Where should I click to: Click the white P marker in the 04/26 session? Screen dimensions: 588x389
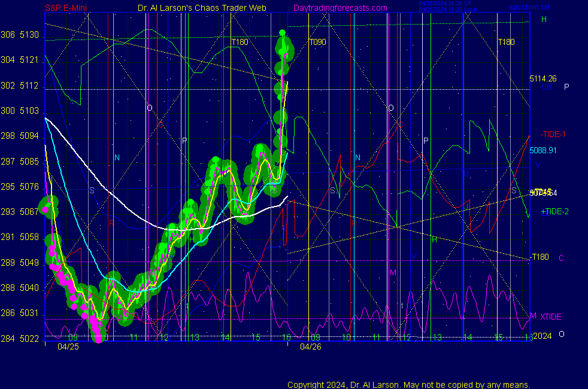pos(426,141)
